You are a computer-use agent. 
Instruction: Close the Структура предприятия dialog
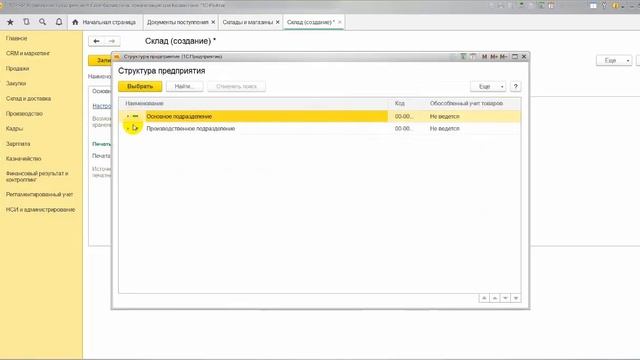524,57
